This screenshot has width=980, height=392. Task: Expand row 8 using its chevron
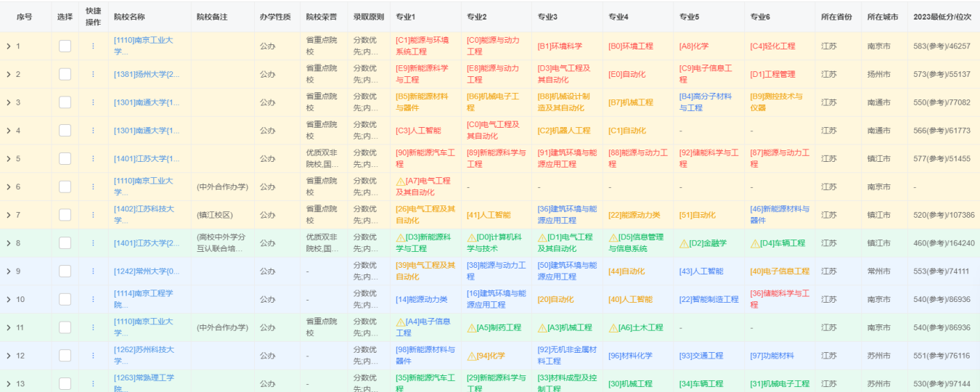pos(9,243)
